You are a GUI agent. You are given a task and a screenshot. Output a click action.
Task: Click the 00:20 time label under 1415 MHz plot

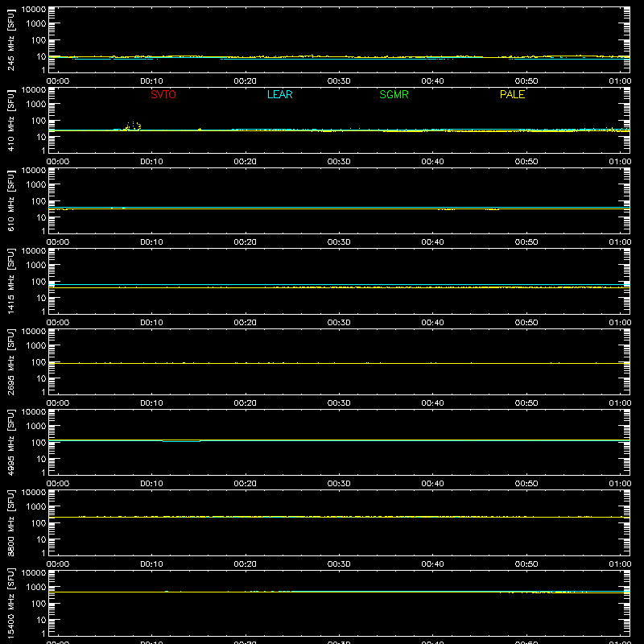pyautogui.click(x=246, y=323)
